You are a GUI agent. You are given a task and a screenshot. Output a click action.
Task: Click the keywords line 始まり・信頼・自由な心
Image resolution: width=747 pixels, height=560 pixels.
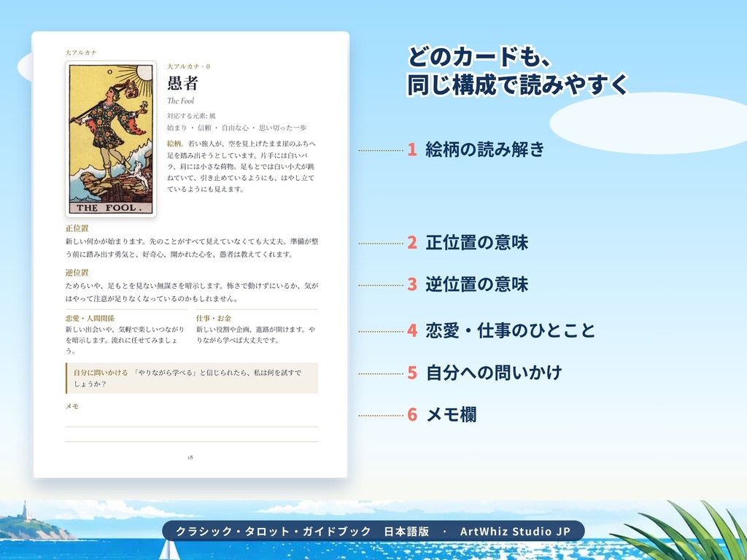pyautogui.click(x=237, y=128)
